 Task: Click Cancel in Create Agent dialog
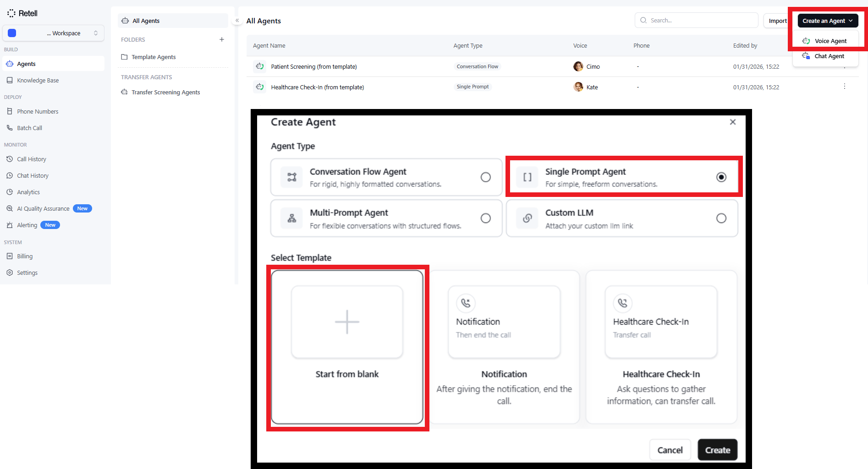coord(670,450)
